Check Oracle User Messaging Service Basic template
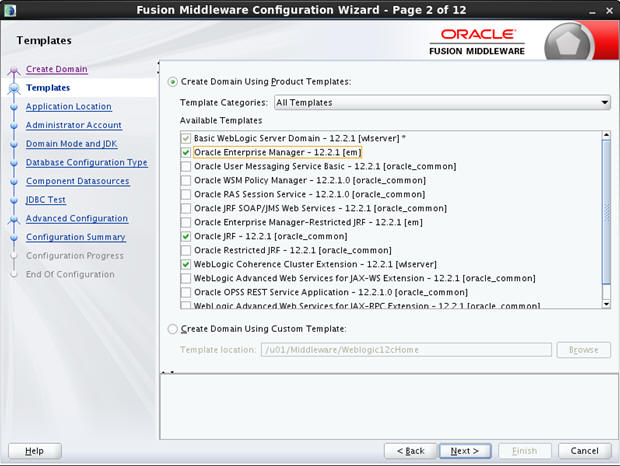The height and width of the screenshot is (466, 620). pos(185,166)
